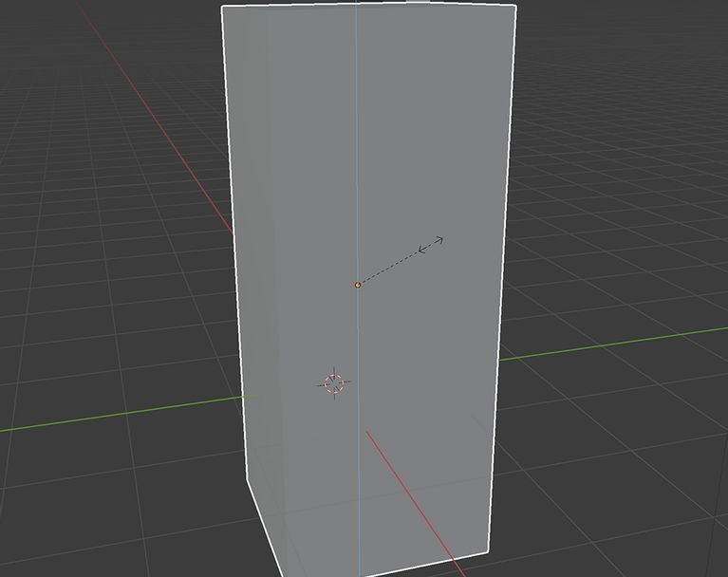The width and height of the screenshot is (728, 577).
Task: Click the double-headed scale arrow
Action: (x=432, y=245)
